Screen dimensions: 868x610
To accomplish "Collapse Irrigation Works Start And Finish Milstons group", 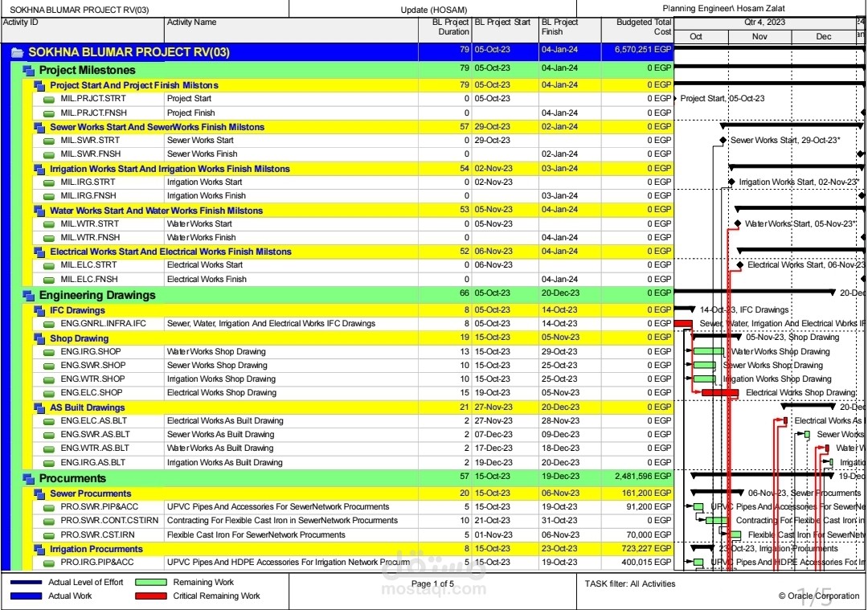I will pos(39,169).
